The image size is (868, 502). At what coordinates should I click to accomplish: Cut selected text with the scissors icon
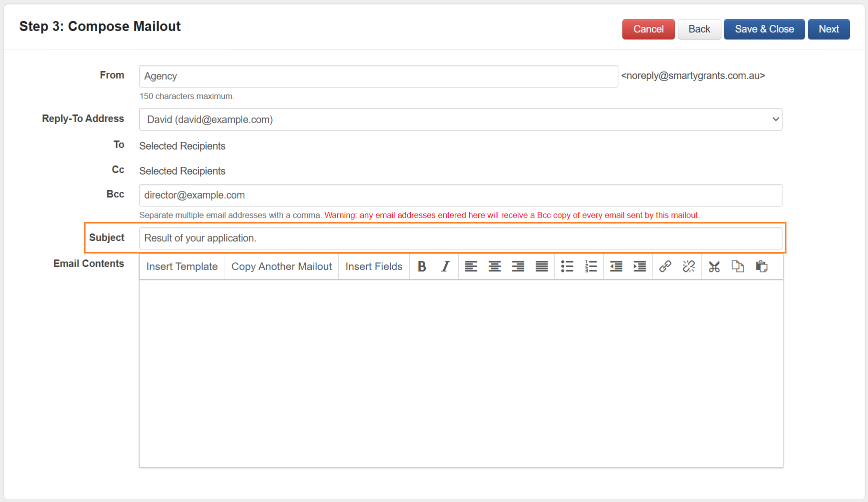714,266
